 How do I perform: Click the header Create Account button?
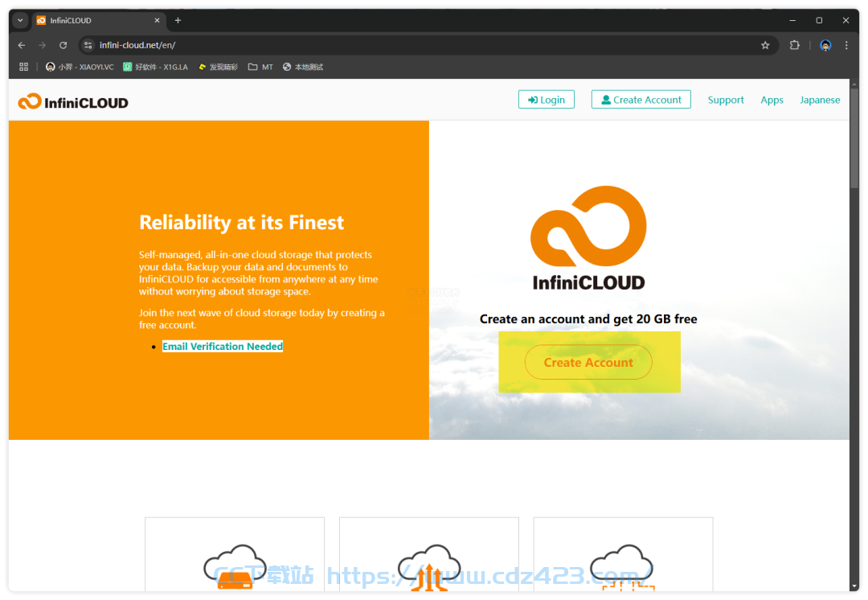pos(641,100)
